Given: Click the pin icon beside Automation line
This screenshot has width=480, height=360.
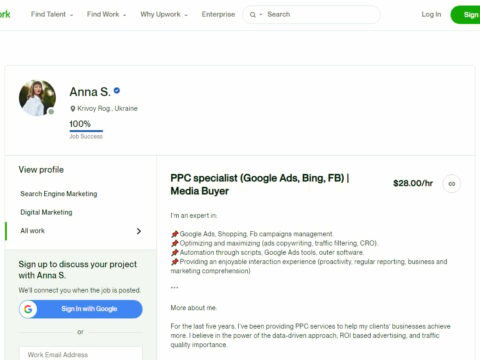Looking at the screenshot, I should (x=175, y=252).
